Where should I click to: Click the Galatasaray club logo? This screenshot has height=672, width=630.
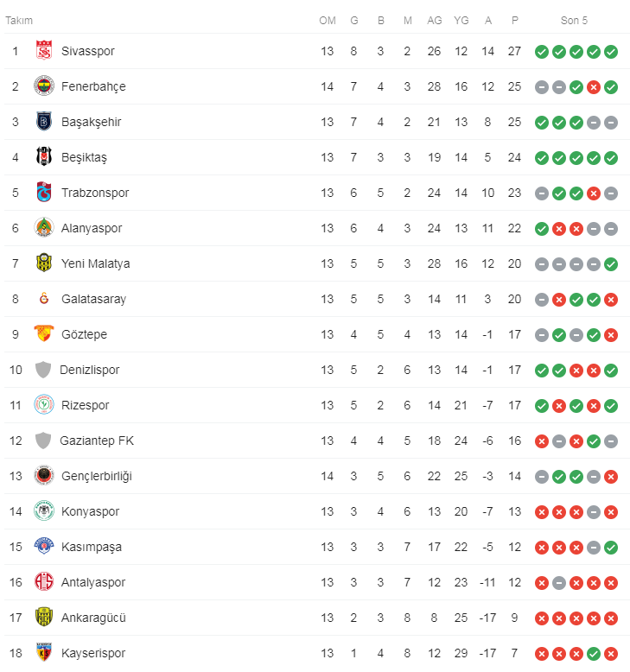(44, 299)
